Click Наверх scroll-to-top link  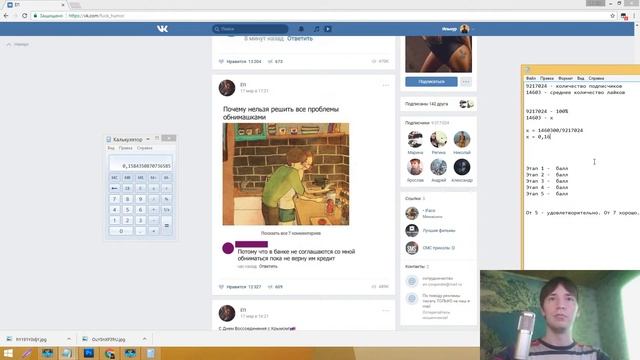[x=18, y=44]
